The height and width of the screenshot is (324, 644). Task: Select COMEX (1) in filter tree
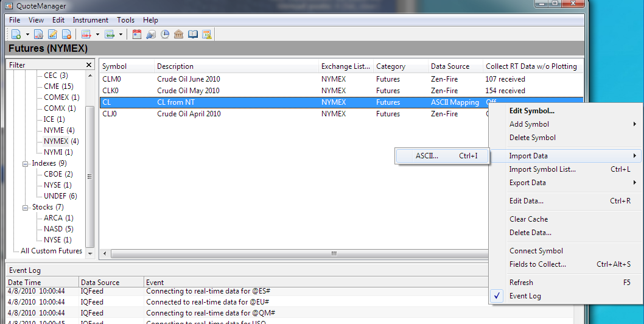click(61, 97)
